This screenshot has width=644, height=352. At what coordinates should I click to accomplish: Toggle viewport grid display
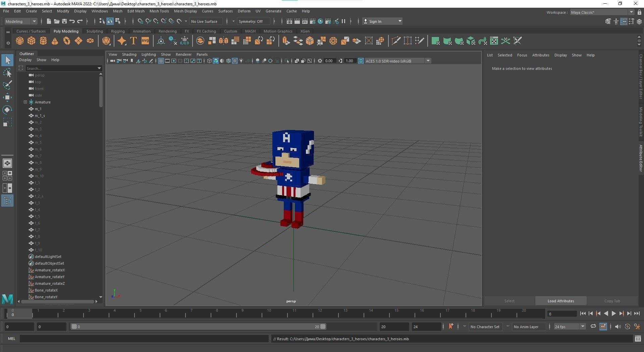(161, 61)
